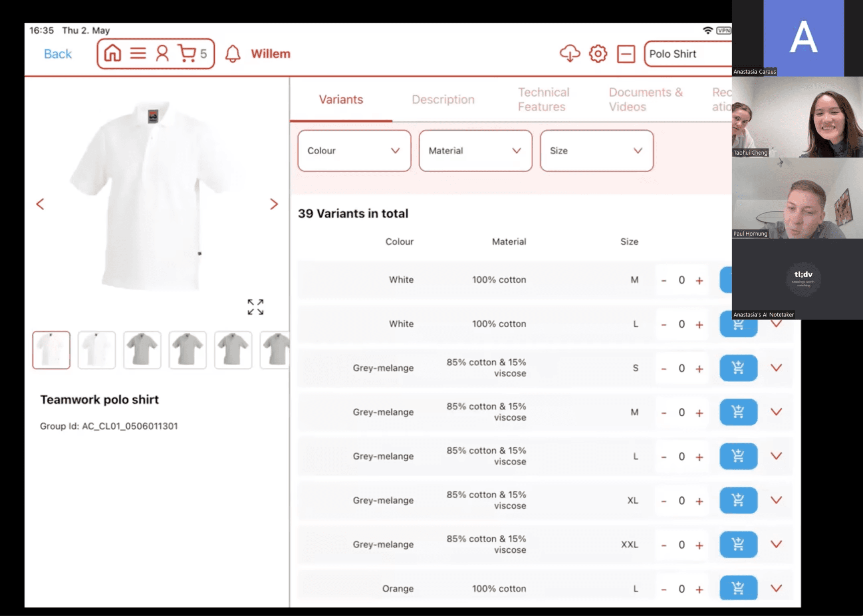The height and width of the screenshot is (616, 863).
Task: Add Grey-melange size S to cart
Action: [x=738, y=368]
